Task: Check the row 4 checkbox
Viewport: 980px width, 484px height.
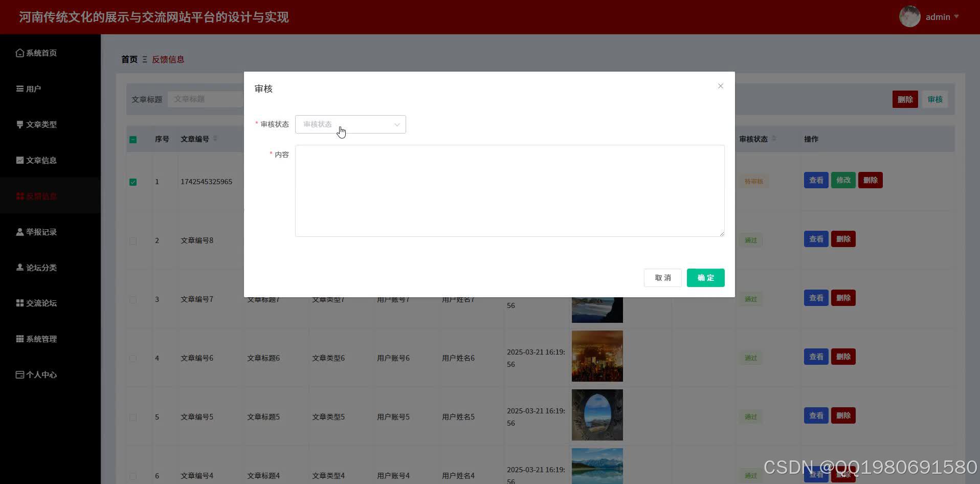Action: point(133,358)
